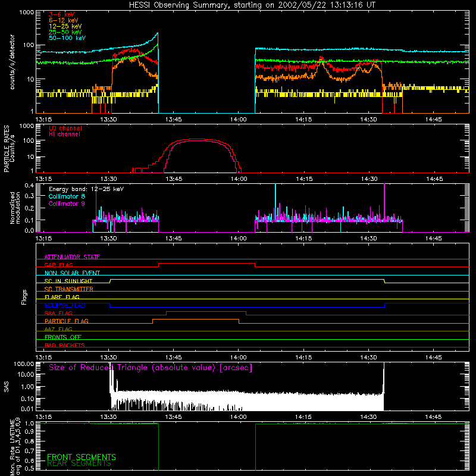
Task: Click the lowered ECLIPSE FLAG blue segment
Action: 247,307
